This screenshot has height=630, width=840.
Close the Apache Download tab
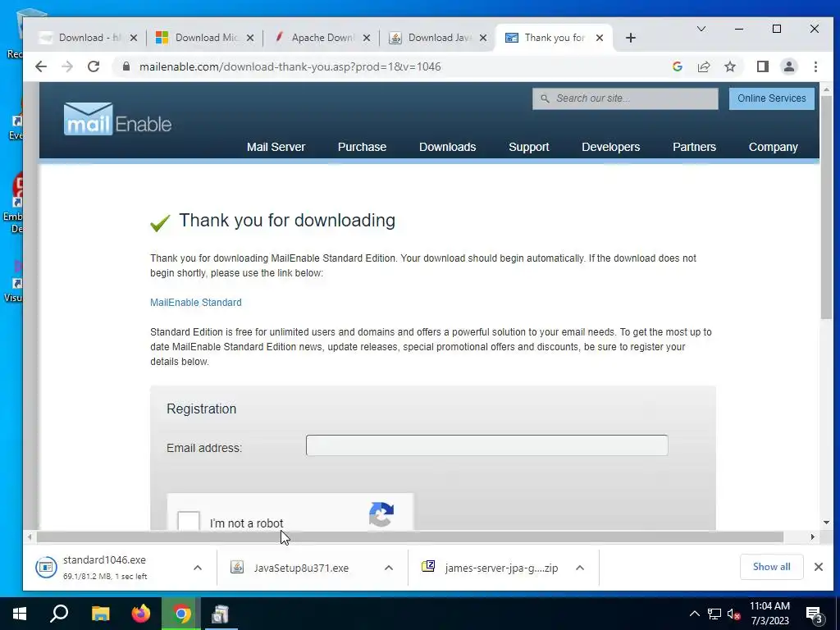pos(367,38)
